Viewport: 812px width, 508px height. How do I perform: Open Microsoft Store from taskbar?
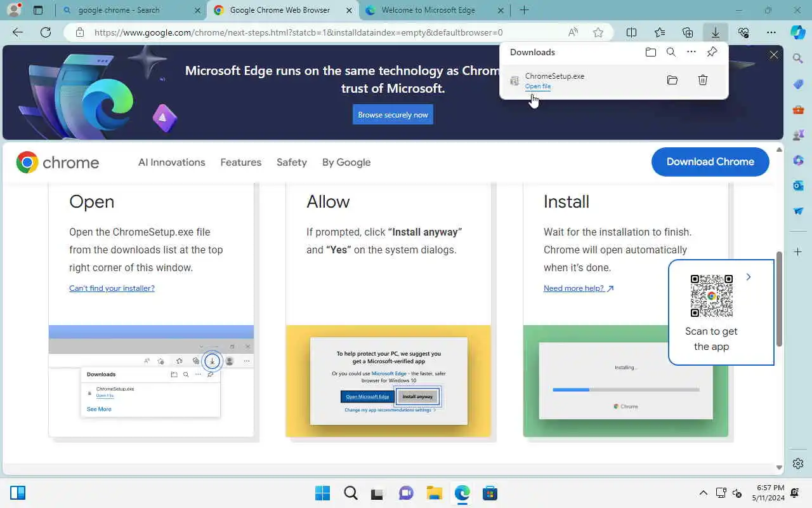tap(490, 493)
